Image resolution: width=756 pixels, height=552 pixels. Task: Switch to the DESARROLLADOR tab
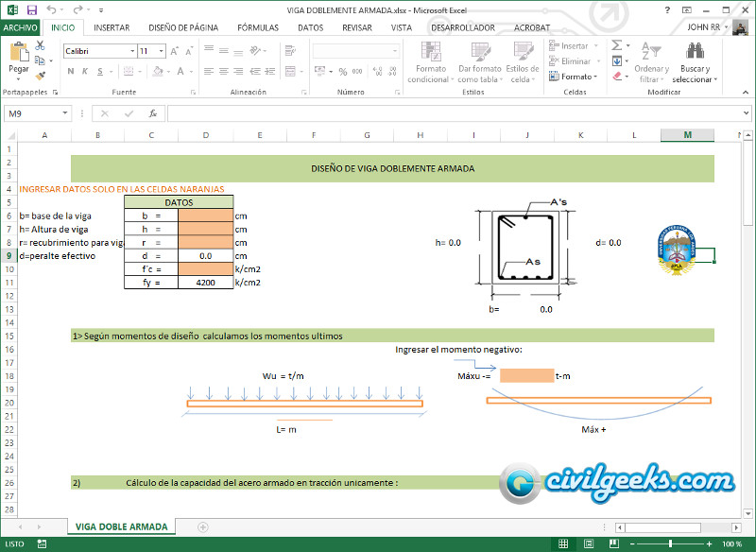pos(462,27)
